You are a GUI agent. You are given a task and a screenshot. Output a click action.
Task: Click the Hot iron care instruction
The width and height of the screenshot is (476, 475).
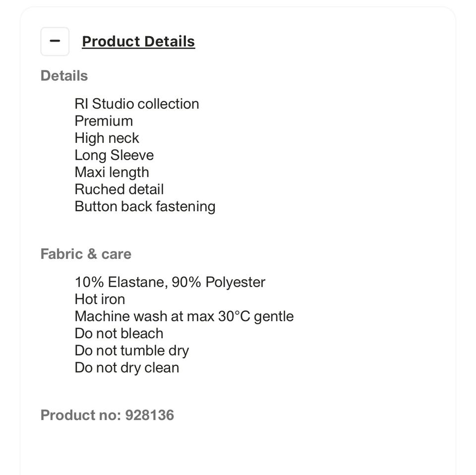click(100, 299)
